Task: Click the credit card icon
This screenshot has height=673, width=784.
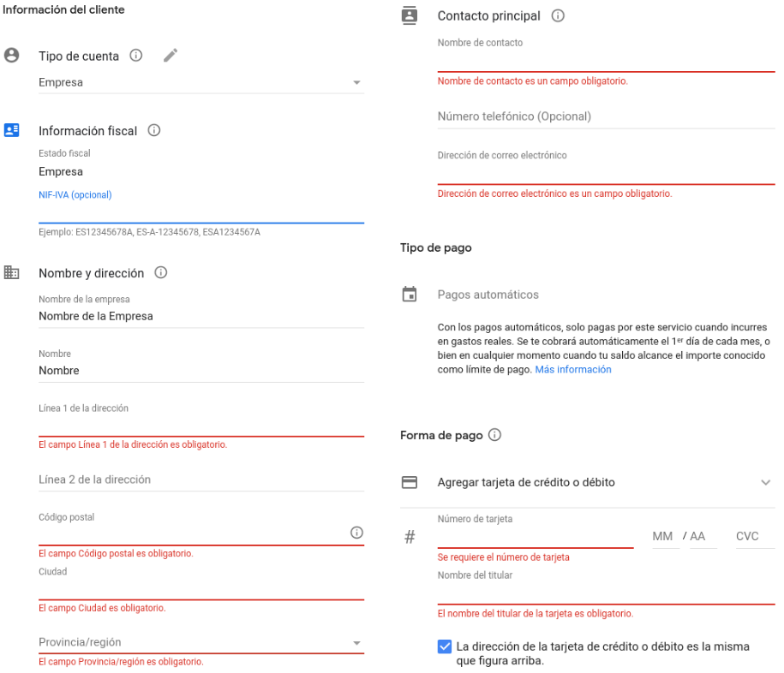Action: click(x=410, y=482)
